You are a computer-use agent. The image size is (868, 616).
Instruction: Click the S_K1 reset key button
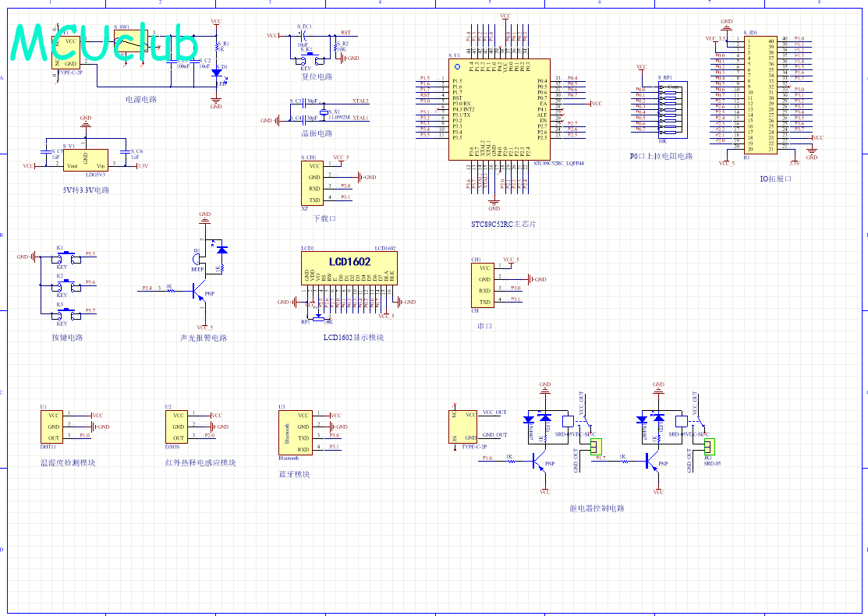[308, 56]
